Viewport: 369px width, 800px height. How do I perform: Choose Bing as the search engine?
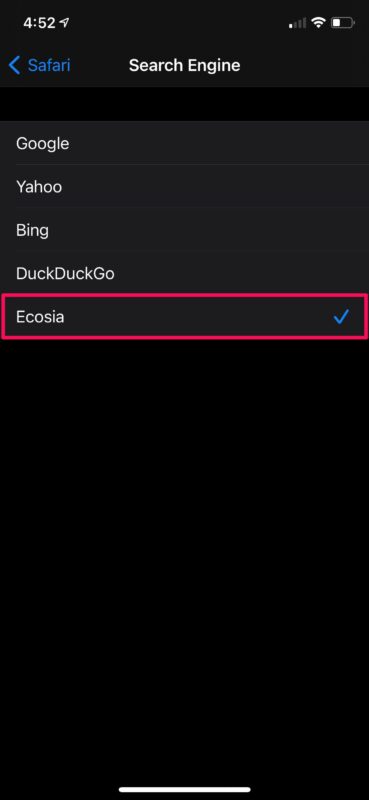(184, 230)
